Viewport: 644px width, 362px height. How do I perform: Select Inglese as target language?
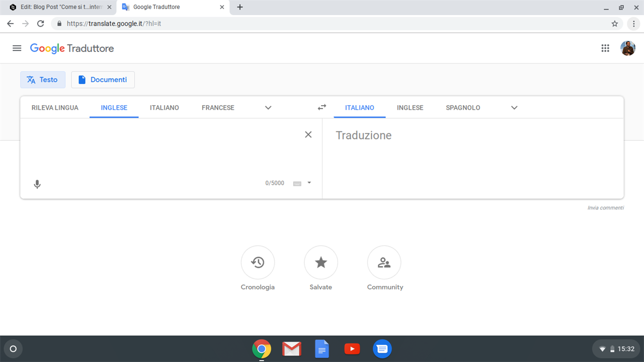tap(410, 108)
